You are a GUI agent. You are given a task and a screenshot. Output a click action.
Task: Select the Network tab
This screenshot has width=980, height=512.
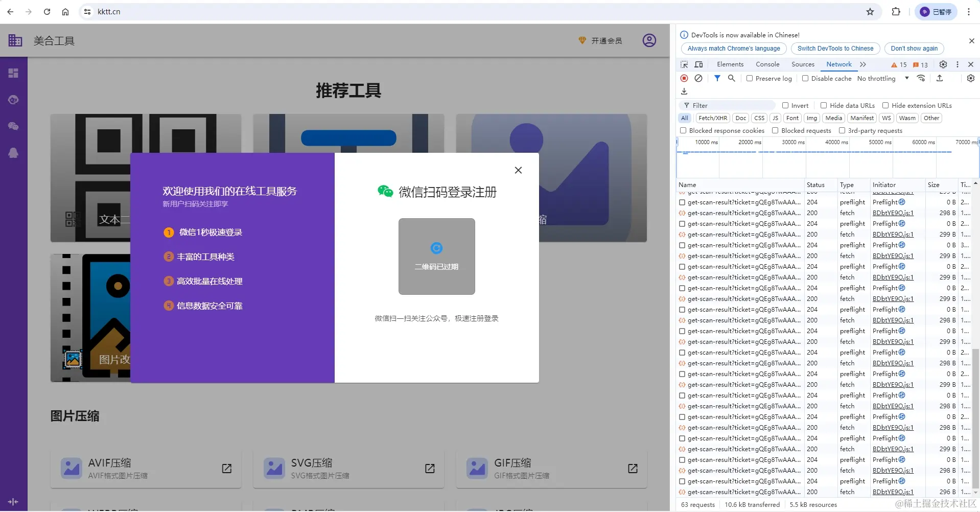pos(839,64)
